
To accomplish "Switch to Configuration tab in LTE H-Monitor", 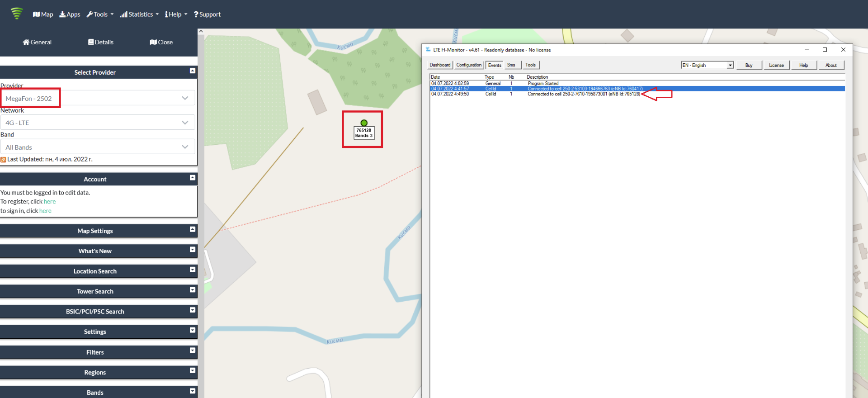I will click(469, 65).
